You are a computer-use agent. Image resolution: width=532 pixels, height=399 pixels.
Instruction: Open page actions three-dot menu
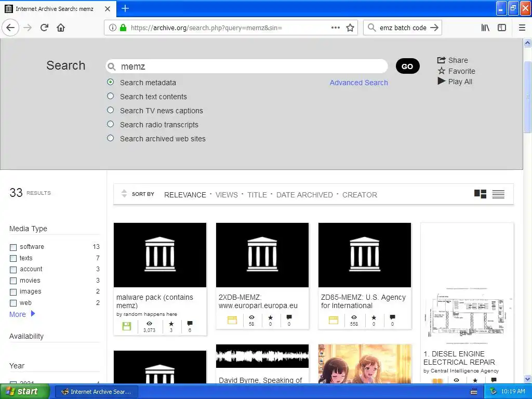tap(335, 28)
